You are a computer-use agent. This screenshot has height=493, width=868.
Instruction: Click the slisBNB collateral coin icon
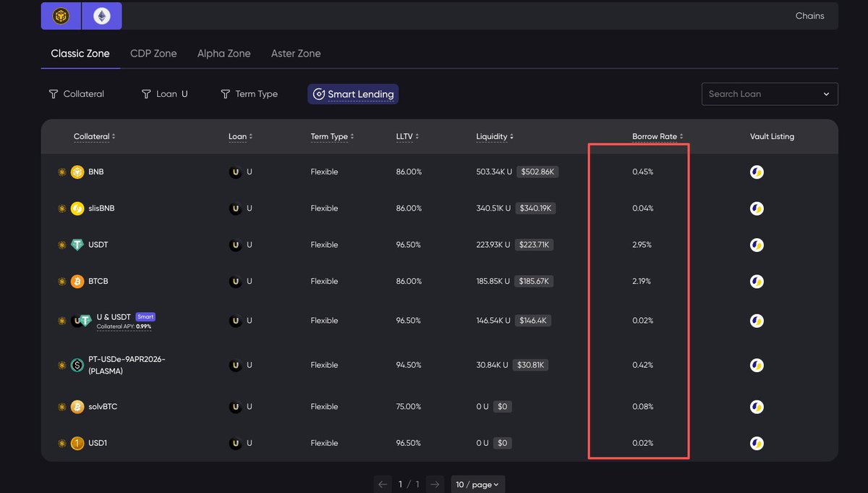(x=77, y=208)
